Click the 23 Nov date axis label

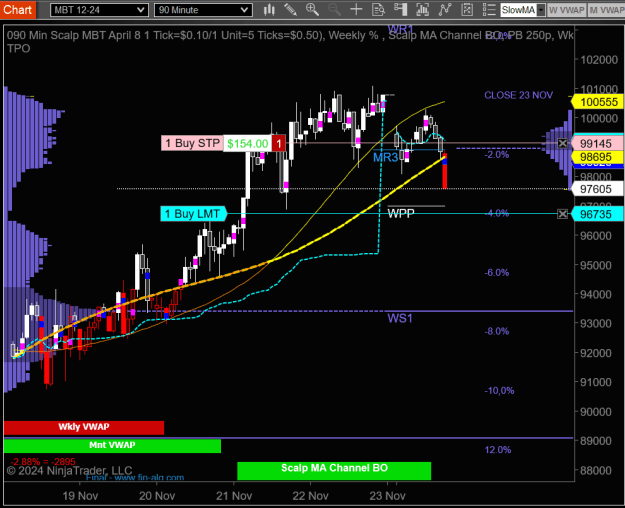pos(387,496)
